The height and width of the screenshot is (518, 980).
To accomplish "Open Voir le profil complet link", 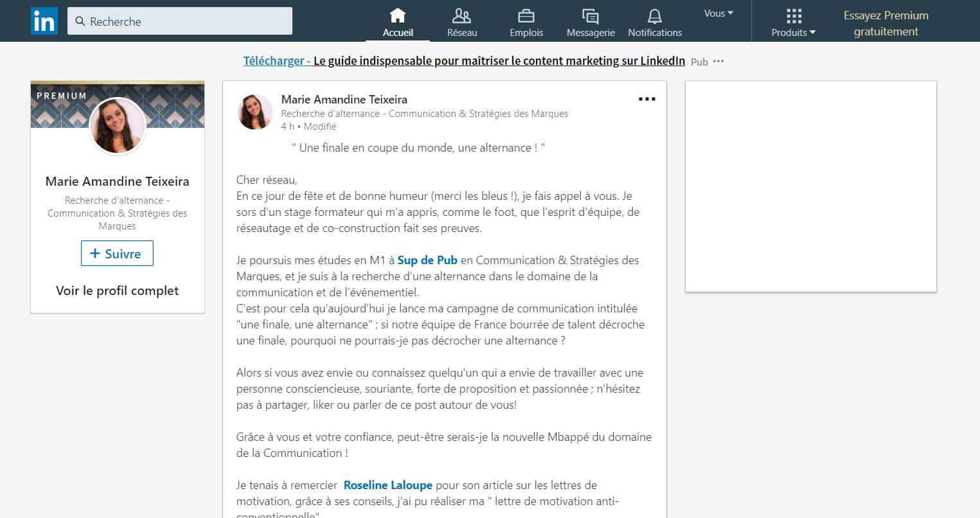I will click(x=117, y=290).
